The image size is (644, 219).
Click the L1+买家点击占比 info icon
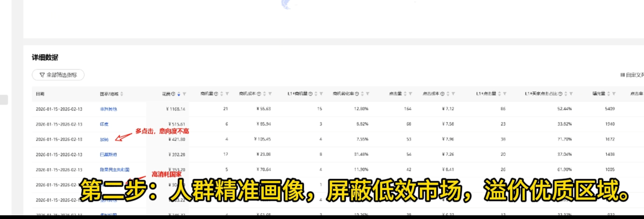point(560,94)
